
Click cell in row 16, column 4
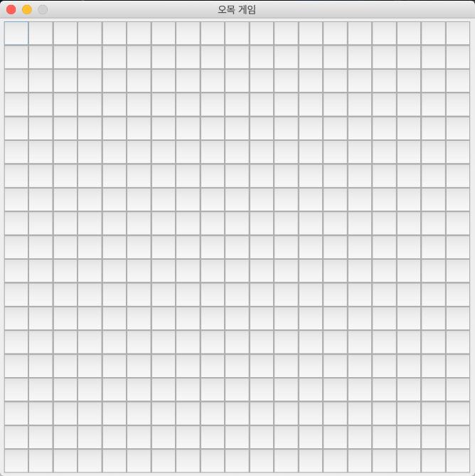pos(90,389)
